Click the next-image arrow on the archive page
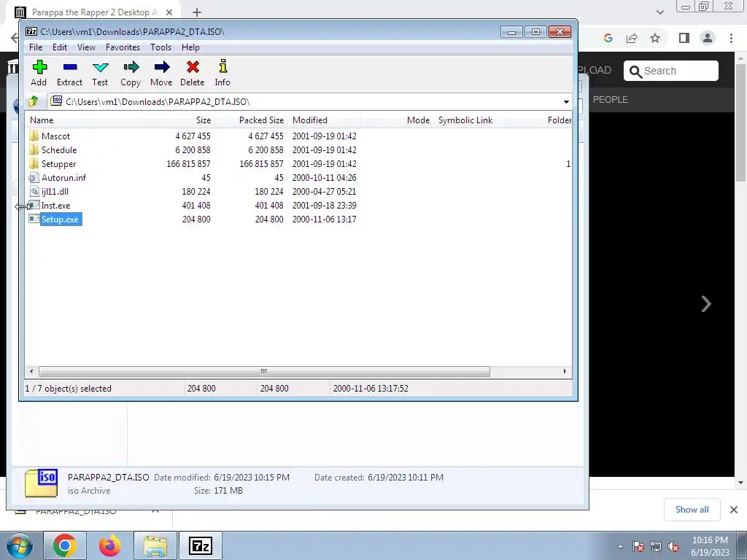 (x=706, y=304)
